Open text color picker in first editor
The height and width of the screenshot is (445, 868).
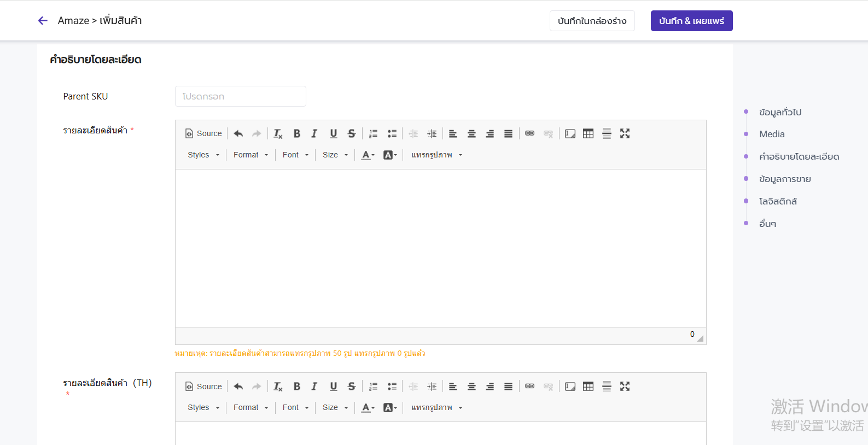pos(368,155)
